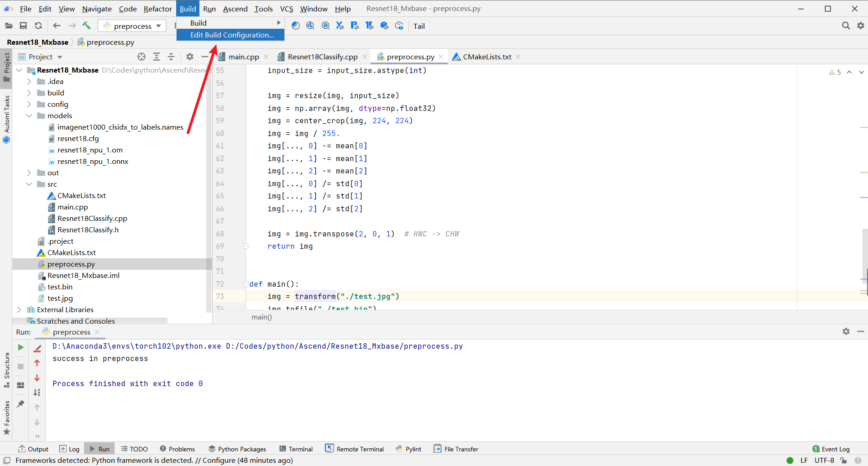868x466 pixels.
Task: Click Collapse All in Project panel
Action: (x=171, y=57)
